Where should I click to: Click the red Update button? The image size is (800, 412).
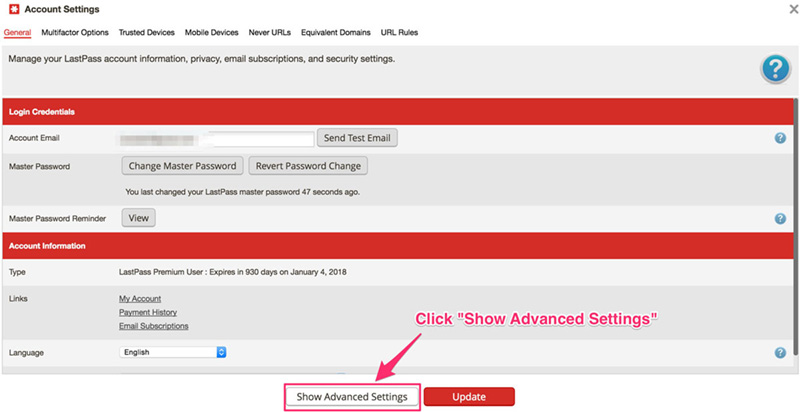[469, 397]
